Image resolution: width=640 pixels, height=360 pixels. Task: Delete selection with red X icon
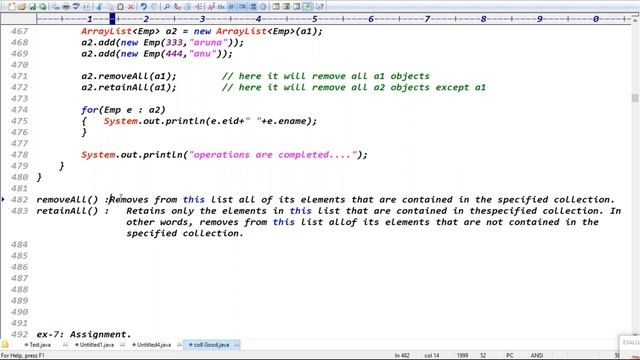point(131,7)
